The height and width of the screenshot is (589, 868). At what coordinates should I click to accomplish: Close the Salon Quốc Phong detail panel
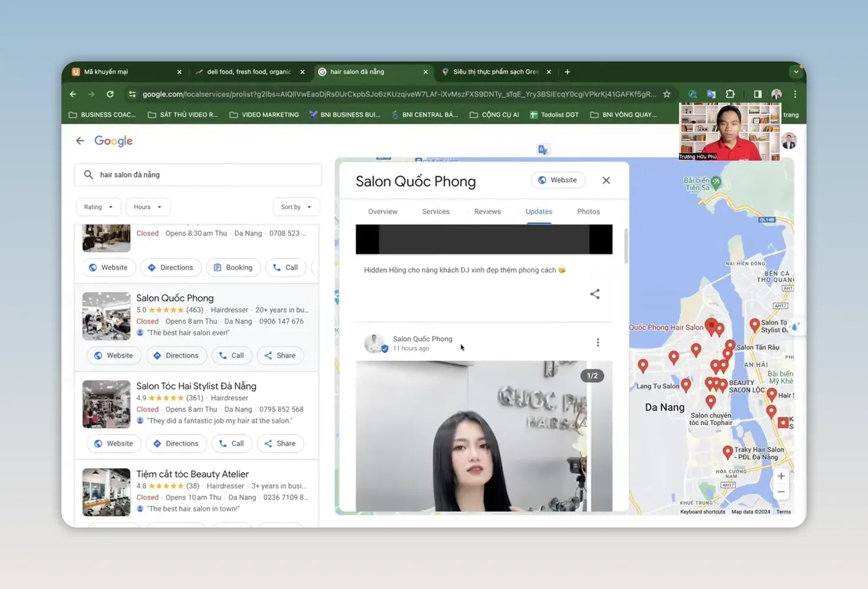click(x=606, y=181)
